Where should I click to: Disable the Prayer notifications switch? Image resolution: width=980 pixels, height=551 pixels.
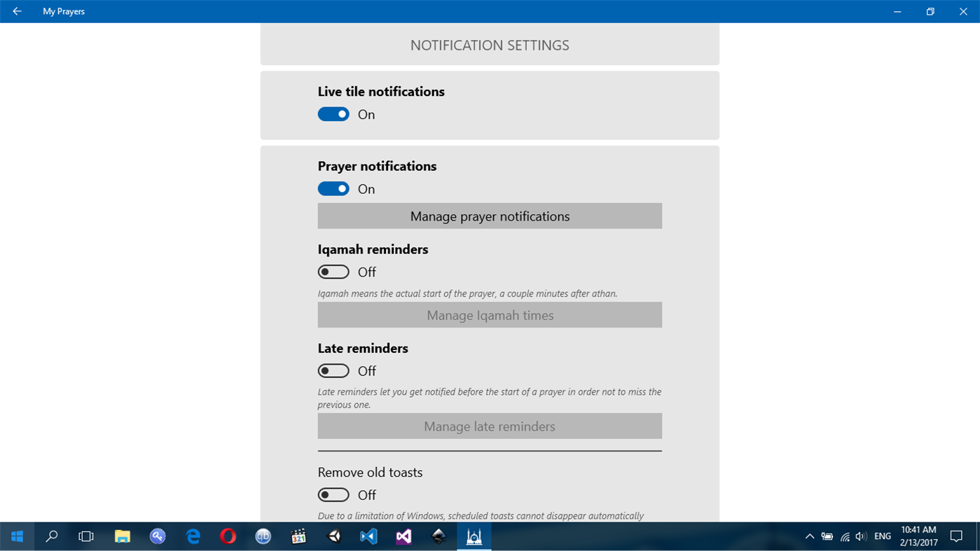[333, 189]
